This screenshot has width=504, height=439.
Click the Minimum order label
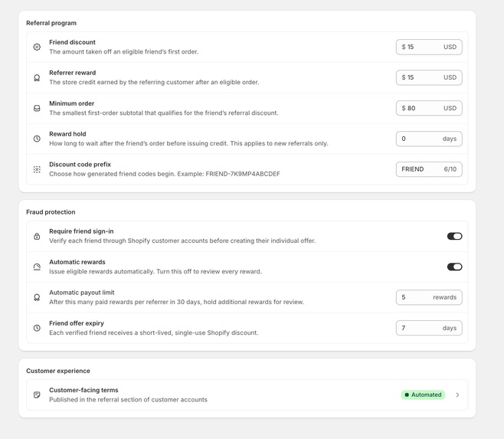pos(72,103)
